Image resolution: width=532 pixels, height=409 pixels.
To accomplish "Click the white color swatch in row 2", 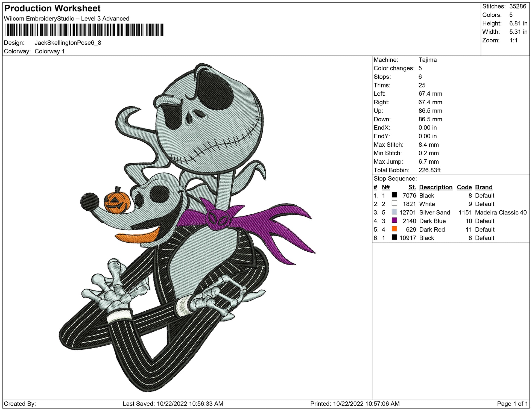I will point(394,204).
